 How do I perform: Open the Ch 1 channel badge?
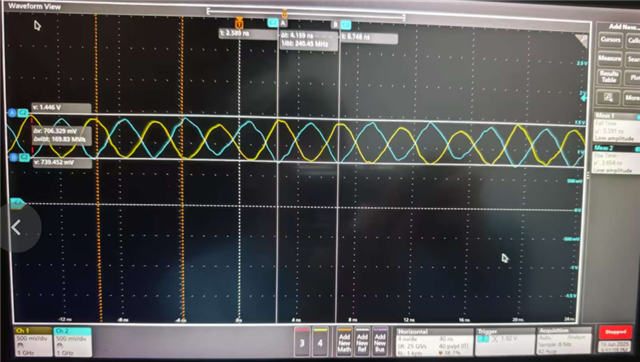[33, 342]
